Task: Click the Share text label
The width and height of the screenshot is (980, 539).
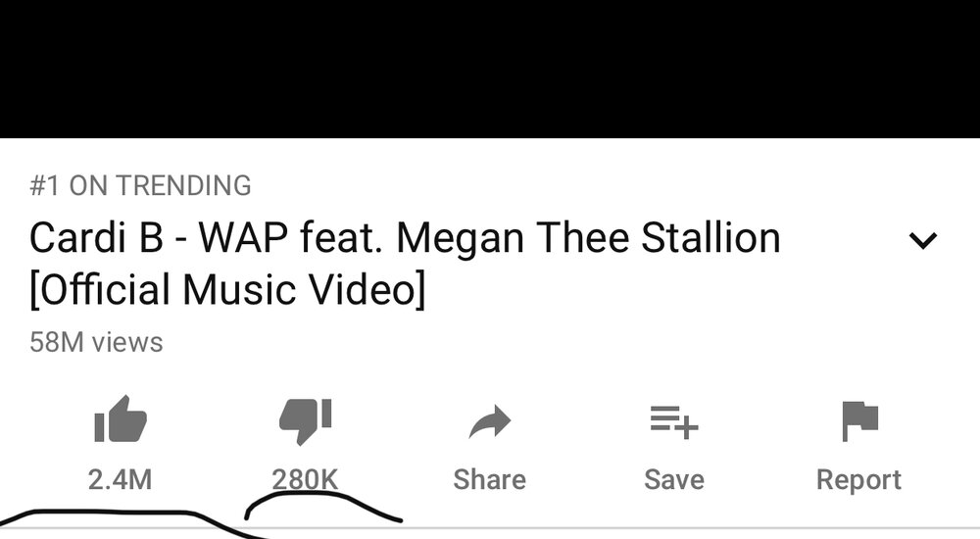Action: coord(489,479)
